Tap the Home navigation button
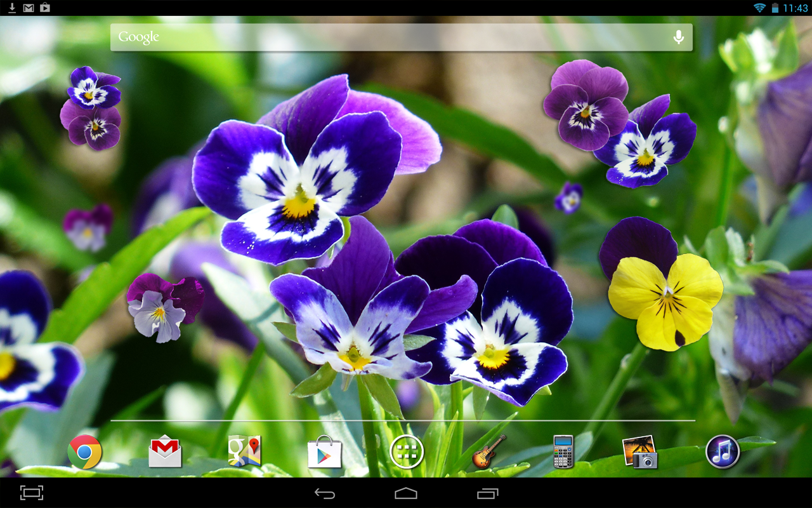 point(406,493)
